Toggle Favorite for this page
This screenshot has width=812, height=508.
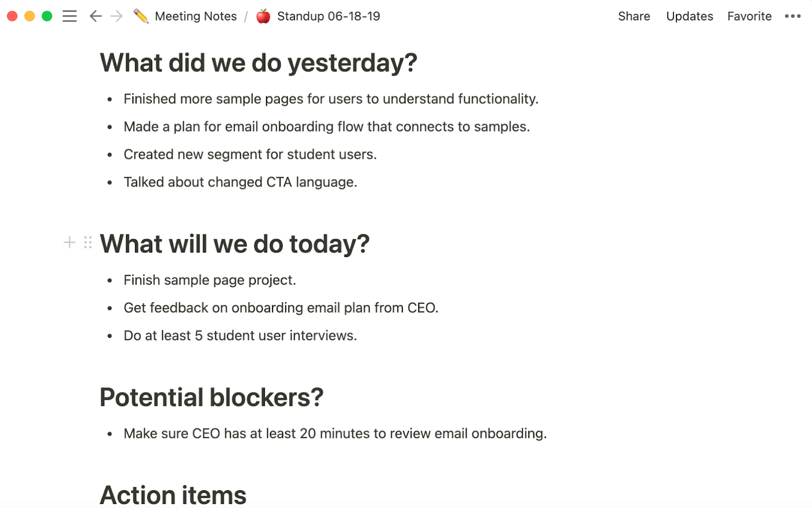click(749, 16)
